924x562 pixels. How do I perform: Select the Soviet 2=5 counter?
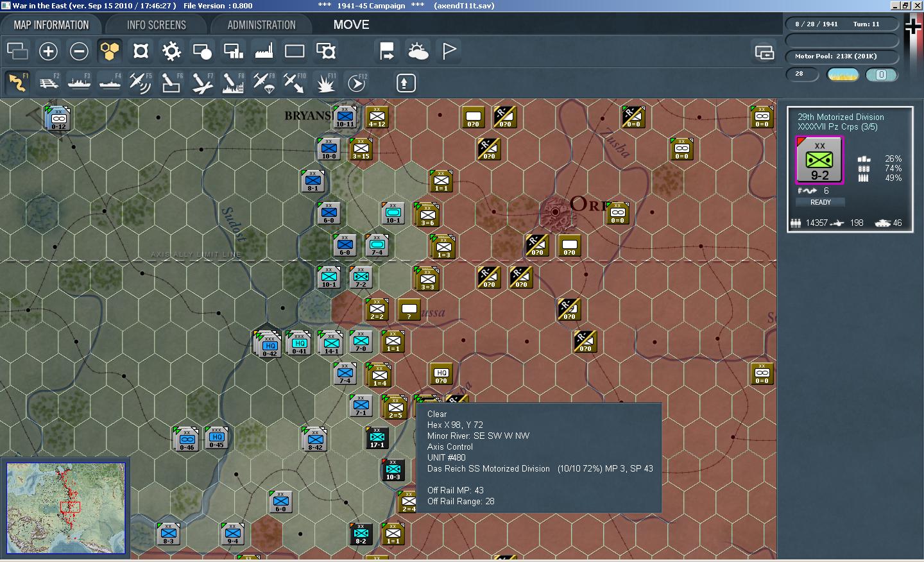[395, 407]
